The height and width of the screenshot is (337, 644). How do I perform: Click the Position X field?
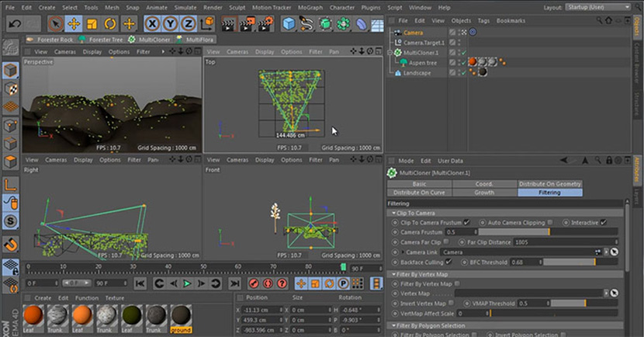click(261, 310)
